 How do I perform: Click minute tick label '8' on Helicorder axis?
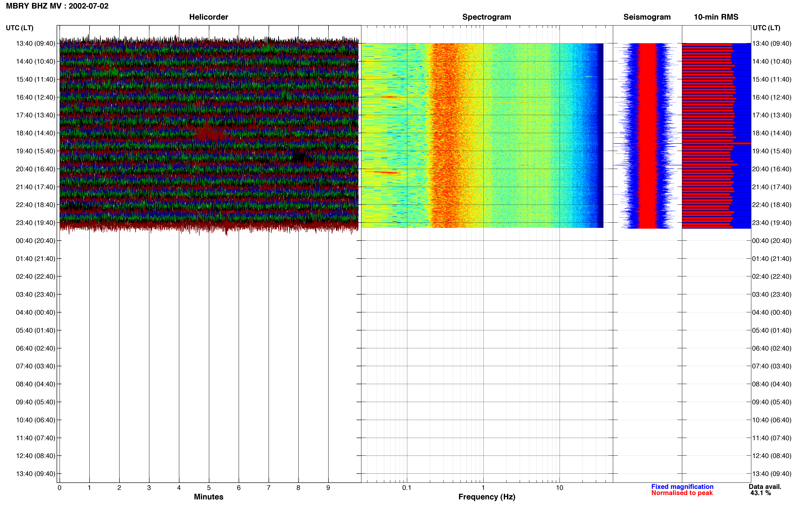[298, 488]
